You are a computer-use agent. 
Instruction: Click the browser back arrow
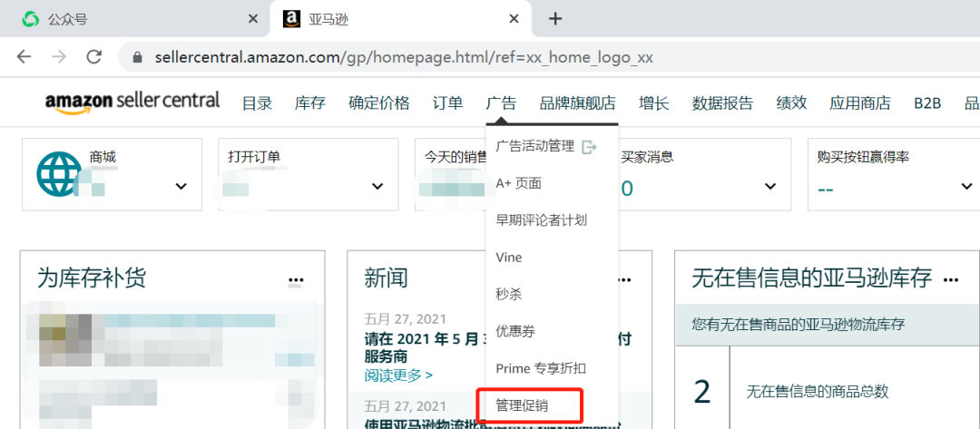24,57
